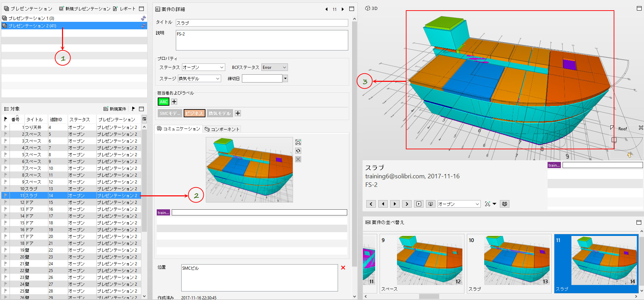Start the slideshow play button
644x300 pixels.
pyautogui.click(x=419, y=204)
